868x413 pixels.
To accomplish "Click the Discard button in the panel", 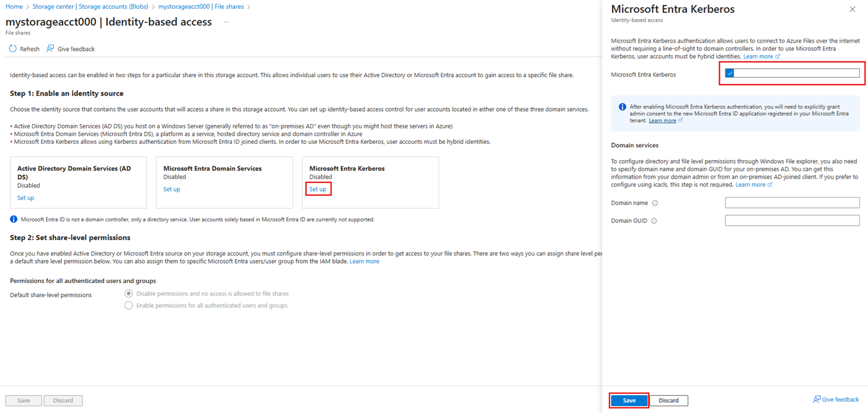I will point(668,401).
